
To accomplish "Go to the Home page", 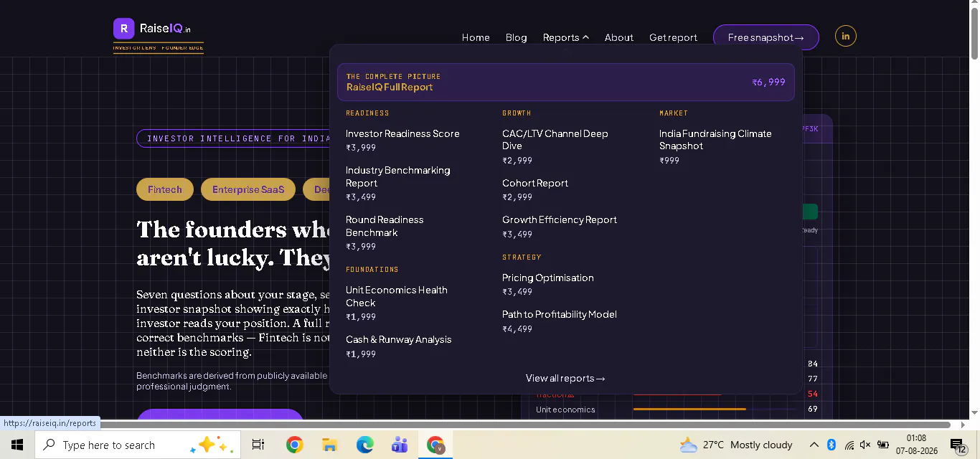I will (476, 37).
